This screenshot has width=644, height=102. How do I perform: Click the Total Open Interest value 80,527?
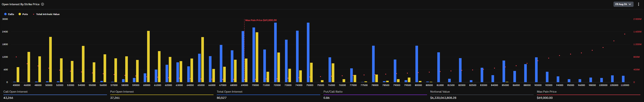click(222, 98)
